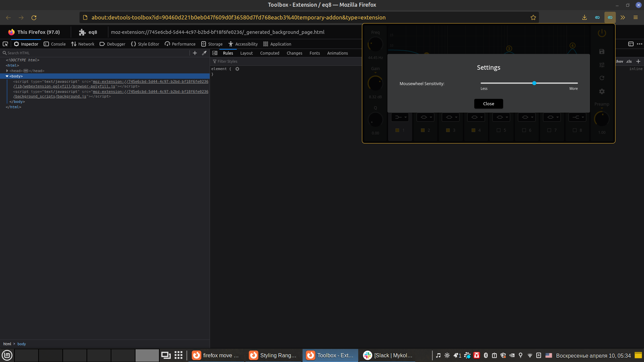Bookmark this page with the star icon
The width and height of the screenshot is (644, 362).
point(533,17)
